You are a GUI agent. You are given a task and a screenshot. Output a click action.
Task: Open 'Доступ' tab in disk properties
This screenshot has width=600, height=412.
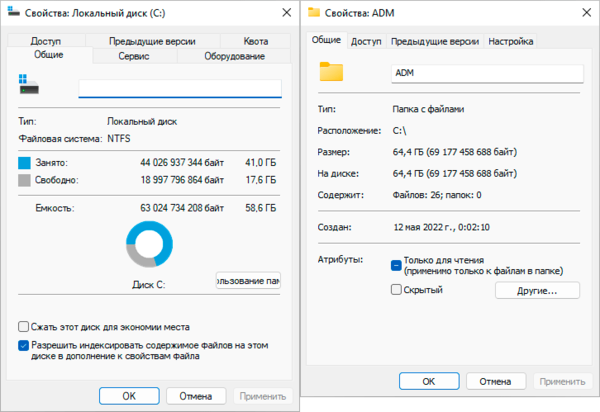point(46,41)
